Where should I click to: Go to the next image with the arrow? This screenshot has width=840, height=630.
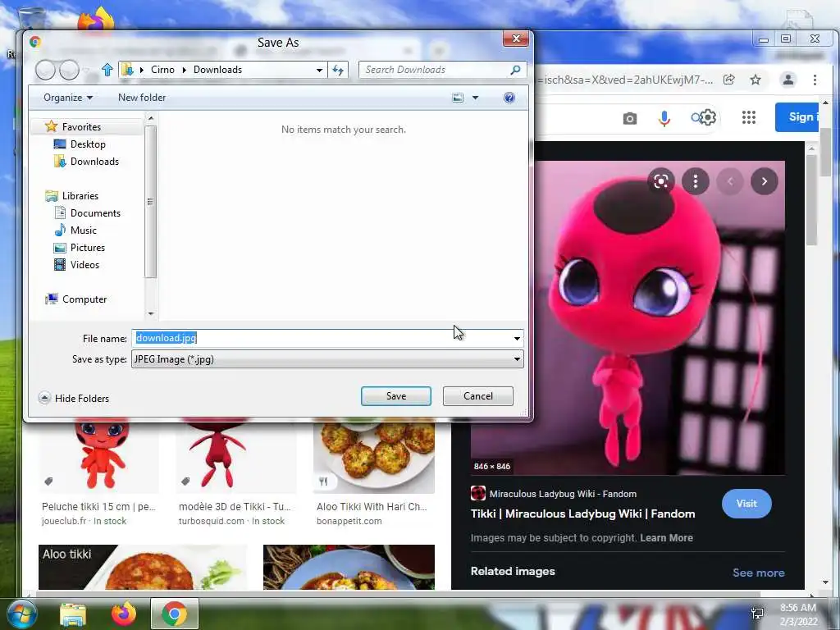click(765, 181)
